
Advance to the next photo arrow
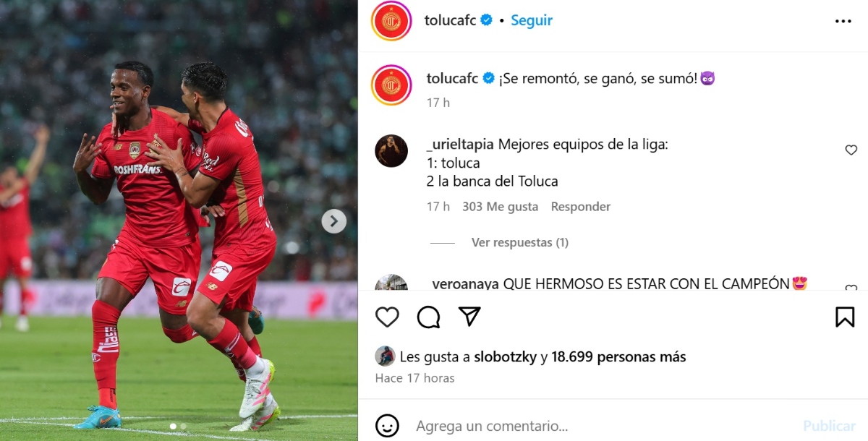point(333,221)
